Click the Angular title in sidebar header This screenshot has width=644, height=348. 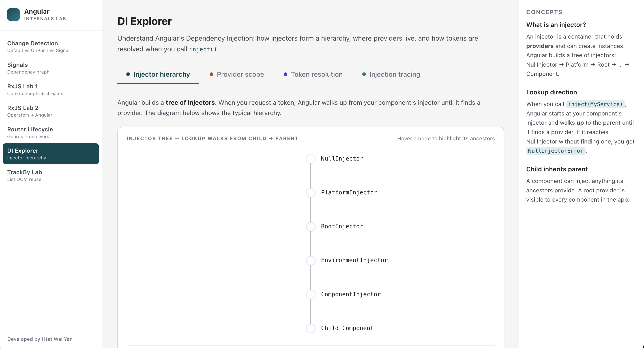pos(37,11)
